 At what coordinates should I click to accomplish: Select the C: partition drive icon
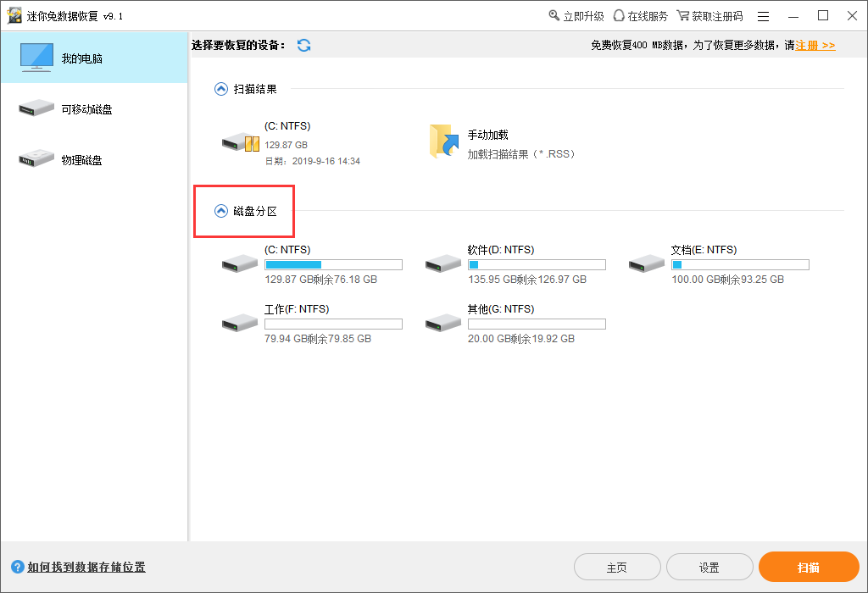click(x=240, y=263)
